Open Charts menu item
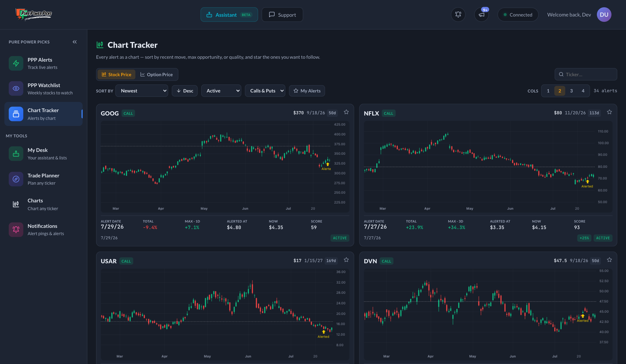 43,204
